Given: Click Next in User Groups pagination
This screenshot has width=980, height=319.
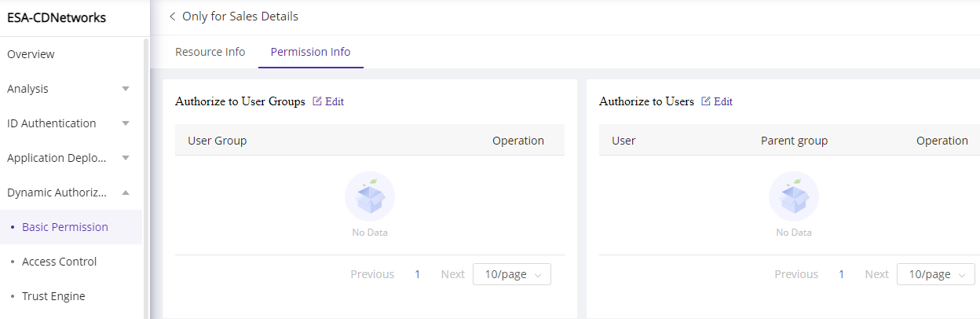Looking at the screenshot, I should 453,274.
